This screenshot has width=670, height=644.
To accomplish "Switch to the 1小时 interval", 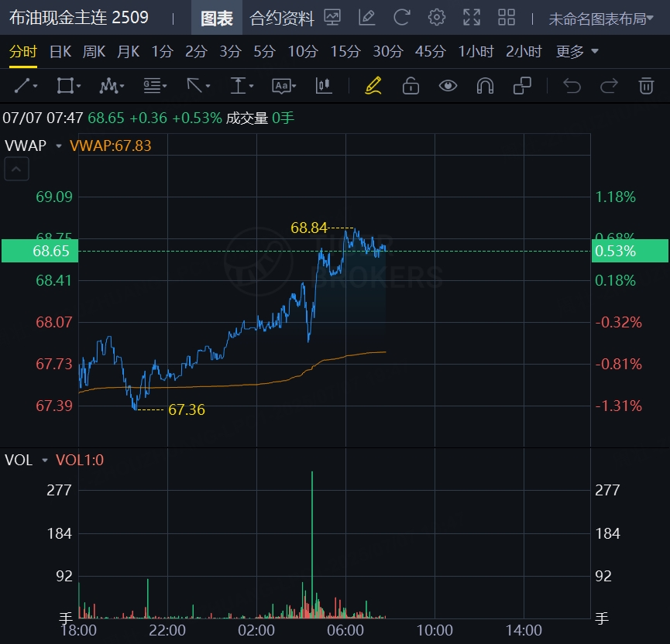I will click(476, 52).
